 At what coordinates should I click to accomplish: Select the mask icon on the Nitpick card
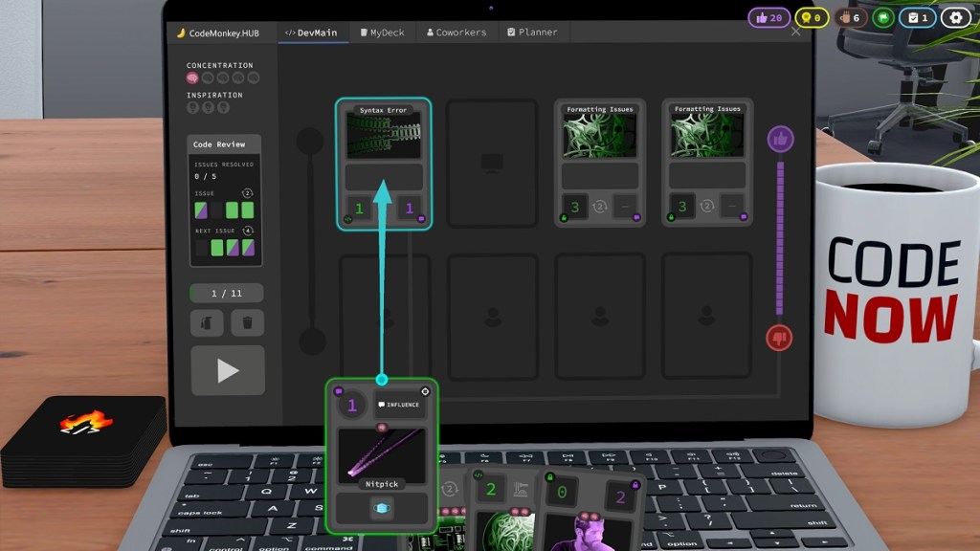tap(382, 507)
